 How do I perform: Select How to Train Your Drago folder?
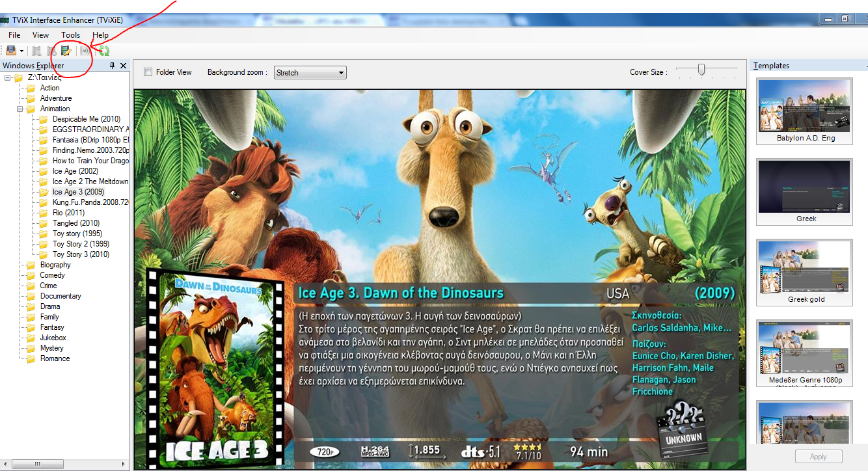(x=90, y=161)
